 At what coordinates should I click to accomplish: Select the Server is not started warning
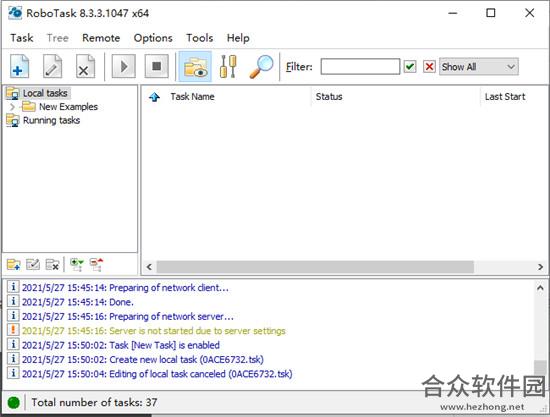point(154,331)
